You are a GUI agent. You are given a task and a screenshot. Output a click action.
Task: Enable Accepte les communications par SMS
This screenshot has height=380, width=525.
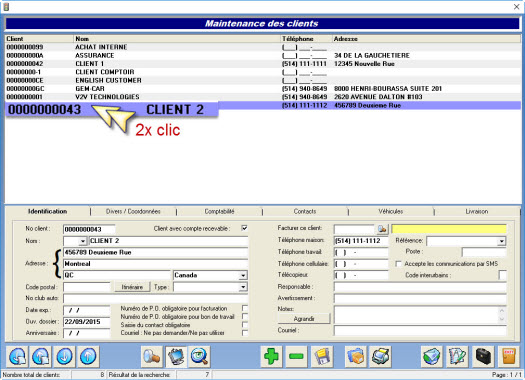tap(398, 264)
